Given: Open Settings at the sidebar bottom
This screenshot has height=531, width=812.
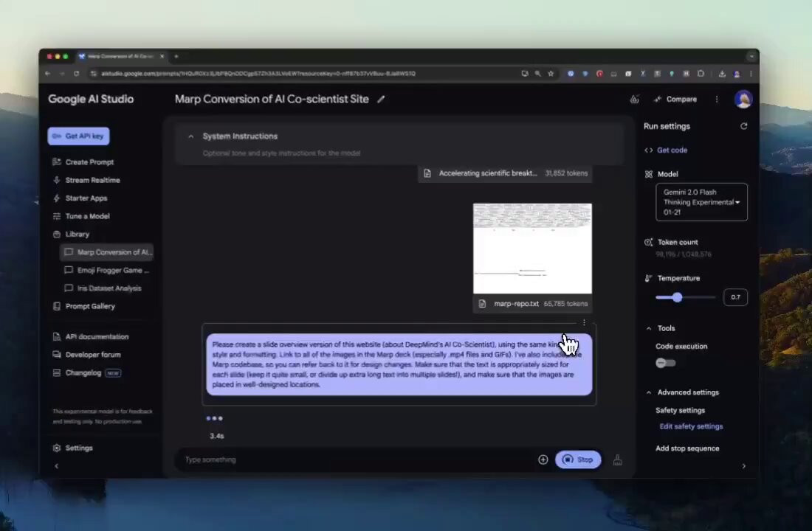Looking at the screenshot, I should pos(72,448).
